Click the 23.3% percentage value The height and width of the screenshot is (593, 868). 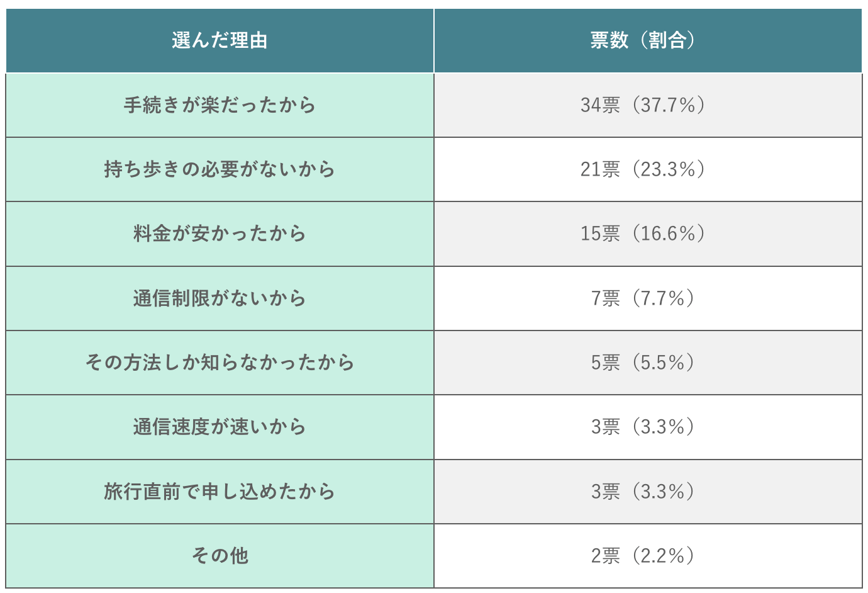pos(668,169)
